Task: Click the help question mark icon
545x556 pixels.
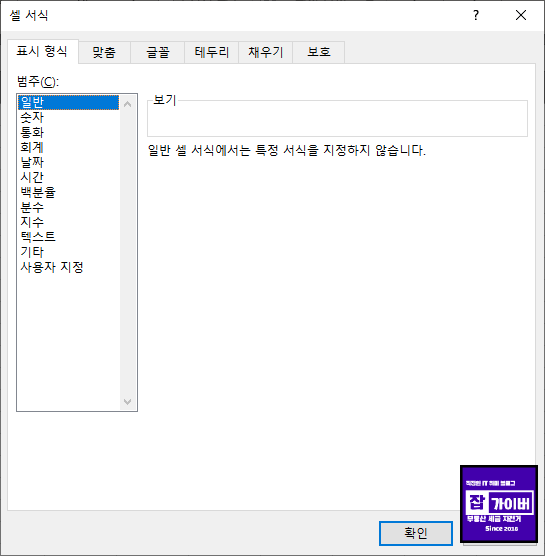Action: 476,15
